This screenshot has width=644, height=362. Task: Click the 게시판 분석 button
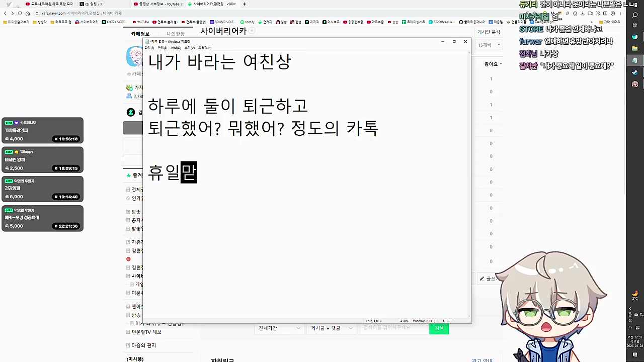489,32
